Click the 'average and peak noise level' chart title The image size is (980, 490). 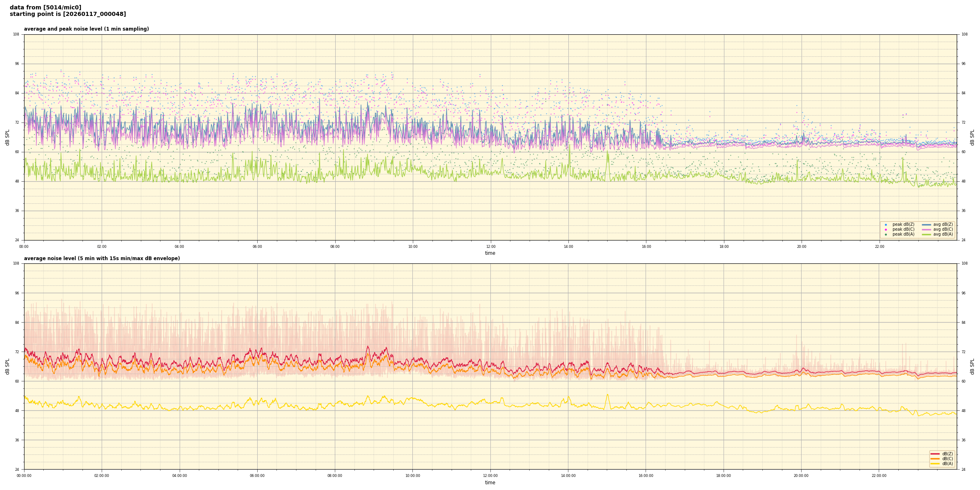(86, 29)
